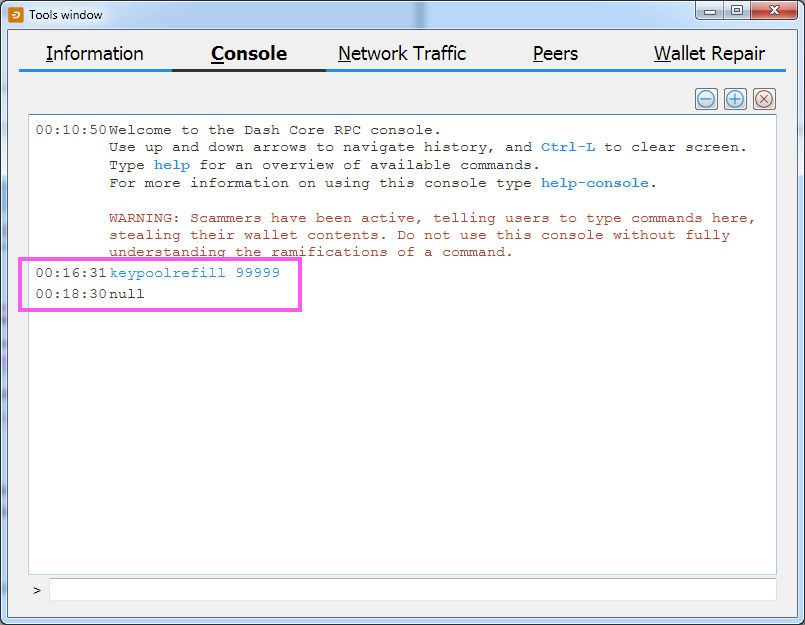Decrease console font size with the minus icon
Screen dimensions: 805x625
(706, 99)
